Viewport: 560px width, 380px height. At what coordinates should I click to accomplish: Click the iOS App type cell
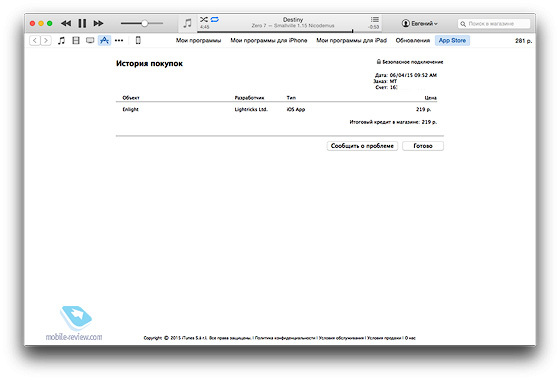tap(296, 109)
